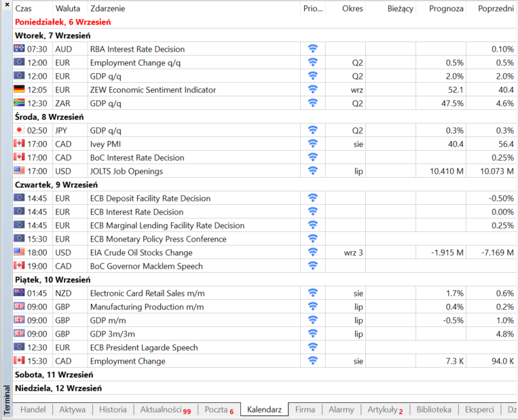The height and width of the screenshot is (420, 518).
Task: Click priority icon for Electronic Card Retail Sales m/m
Action: point(312,293)
